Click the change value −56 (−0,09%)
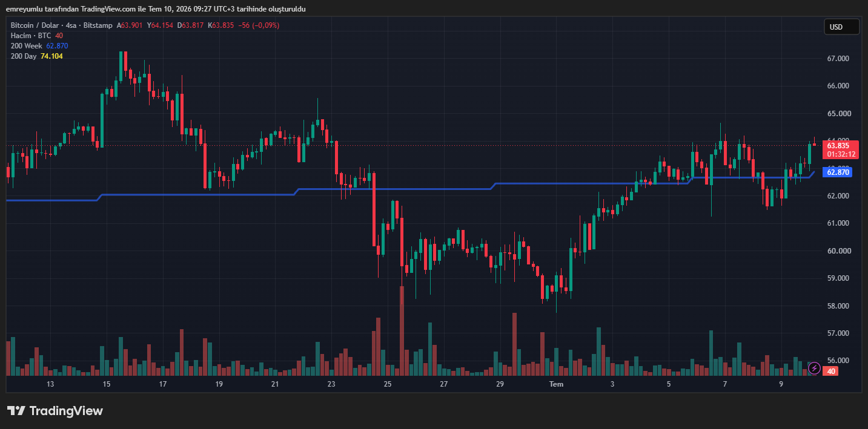 pyautogui.click(x=259, y=25)
